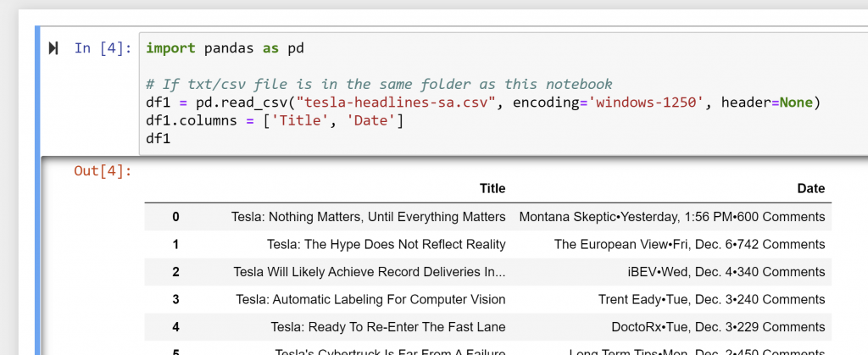Select 'Tesla Will Likely Achieve Record Deliveries In...' cell
Image resolution: width=868 pixels, height=355 pixels.
tap(370, 272)
